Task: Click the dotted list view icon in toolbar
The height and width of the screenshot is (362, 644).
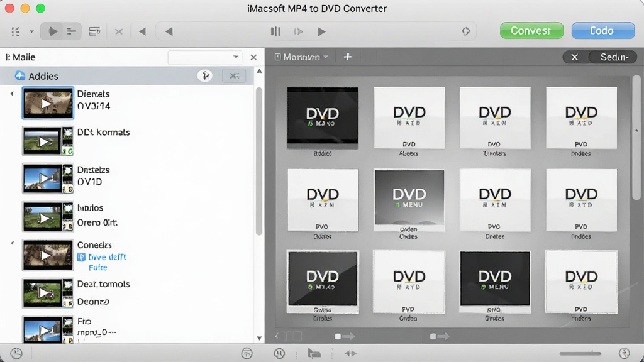Action: click(16, 31)
